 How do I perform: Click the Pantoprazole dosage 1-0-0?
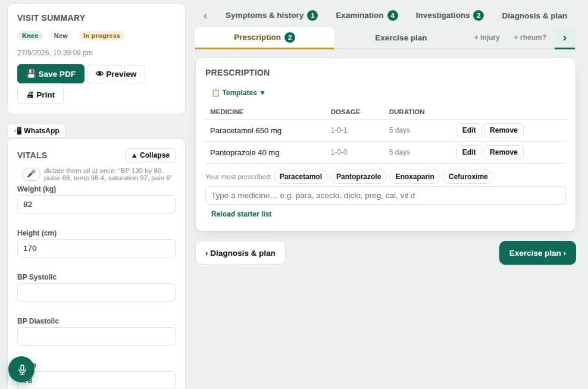tap(339, 152)
